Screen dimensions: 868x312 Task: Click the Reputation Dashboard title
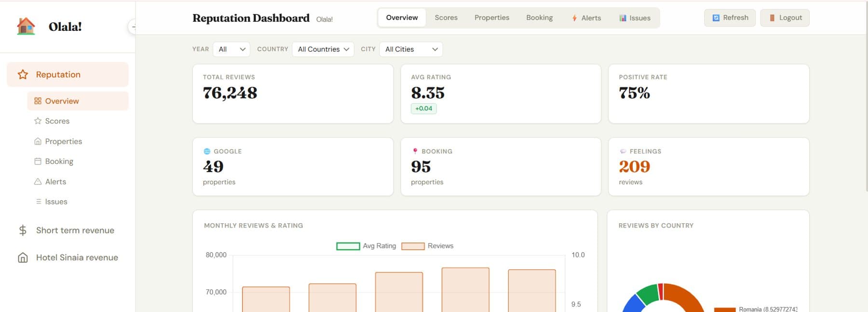click(x=251, y=18)
